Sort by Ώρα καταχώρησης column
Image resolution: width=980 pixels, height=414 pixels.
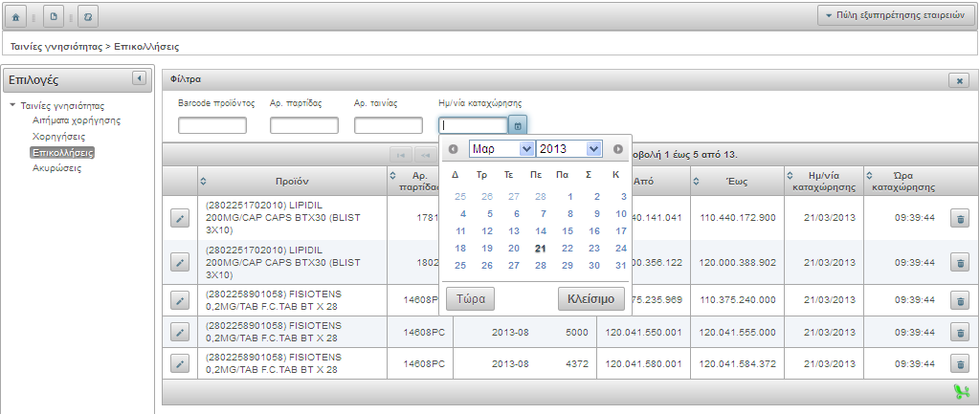[903, 181]
